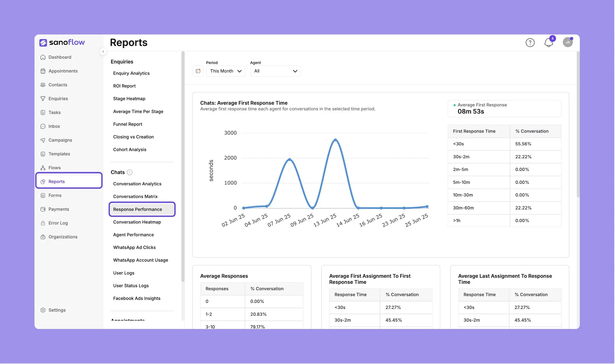
Task: Click the Flows diagram icon
Action: (x=43, y=168)
